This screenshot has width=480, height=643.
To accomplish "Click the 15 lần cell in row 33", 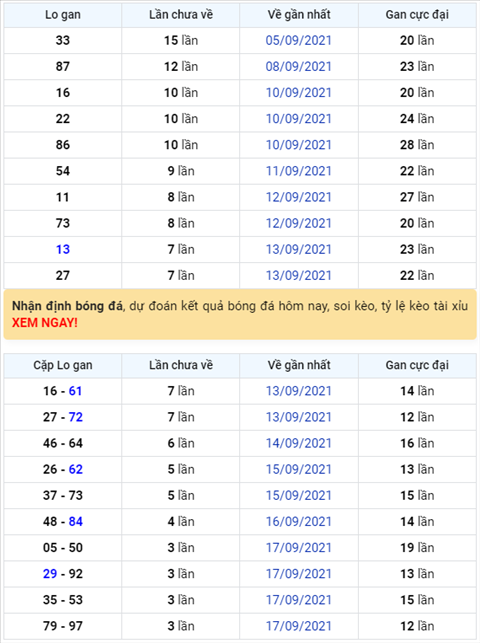I will tap(181, 40).
